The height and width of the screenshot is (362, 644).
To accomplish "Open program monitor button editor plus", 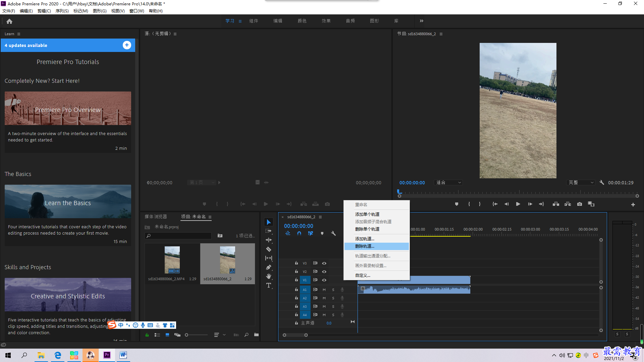I will click(633, 204).
